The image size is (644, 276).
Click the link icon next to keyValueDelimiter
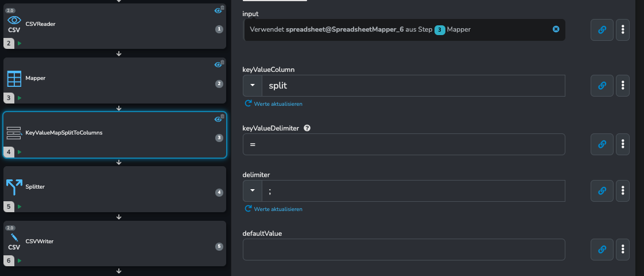tap(602, 144)
